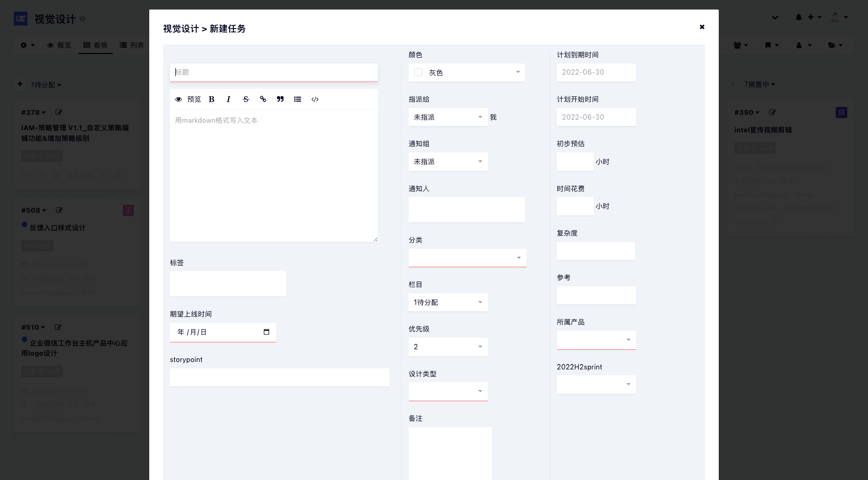The image size is (868, 480).
Task: Open task #378 dropdown menu
Action: point(33,113)
